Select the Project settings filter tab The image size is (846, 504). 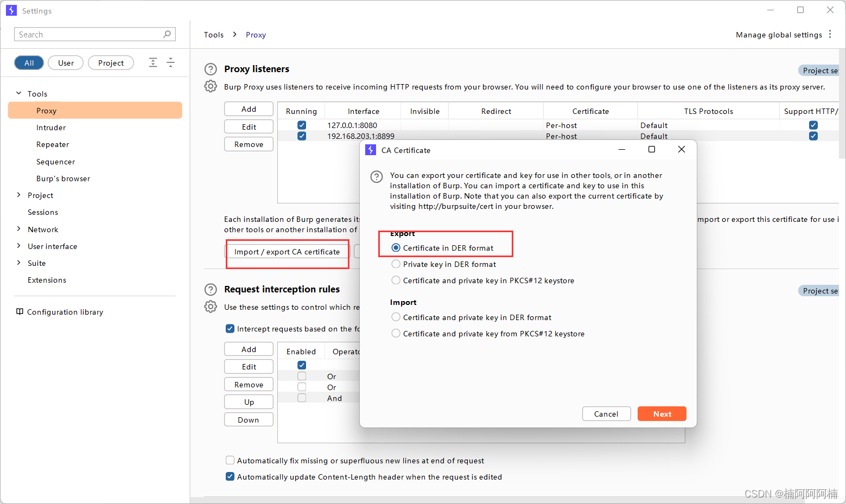coord(111,63)
